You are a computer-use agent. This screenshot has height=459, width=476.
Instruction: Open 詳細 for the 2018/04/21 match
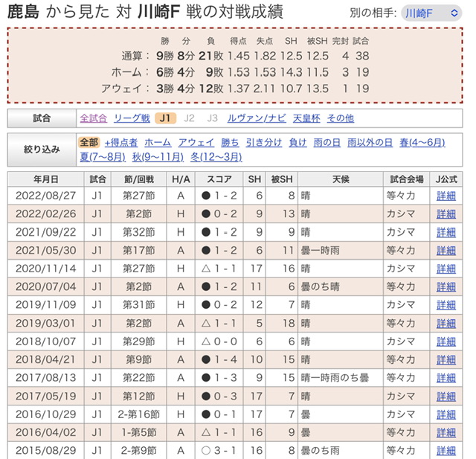446,360
